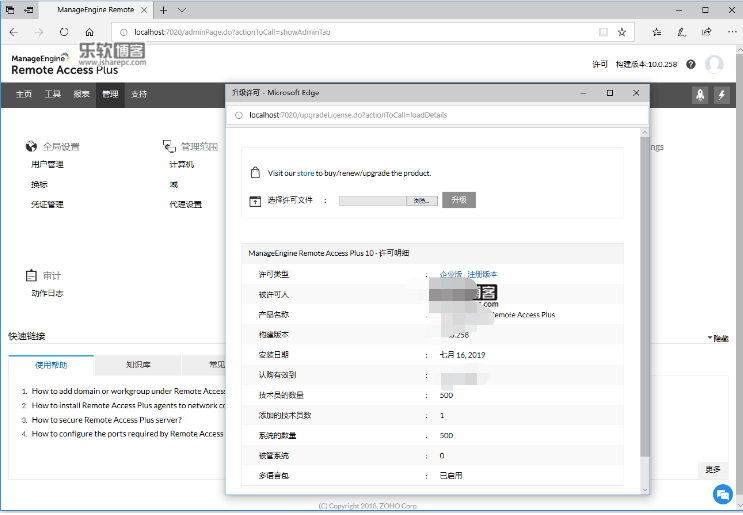743x515 pixels.
Task: Click the 浏览 browse button
Action: click(422, 201)
